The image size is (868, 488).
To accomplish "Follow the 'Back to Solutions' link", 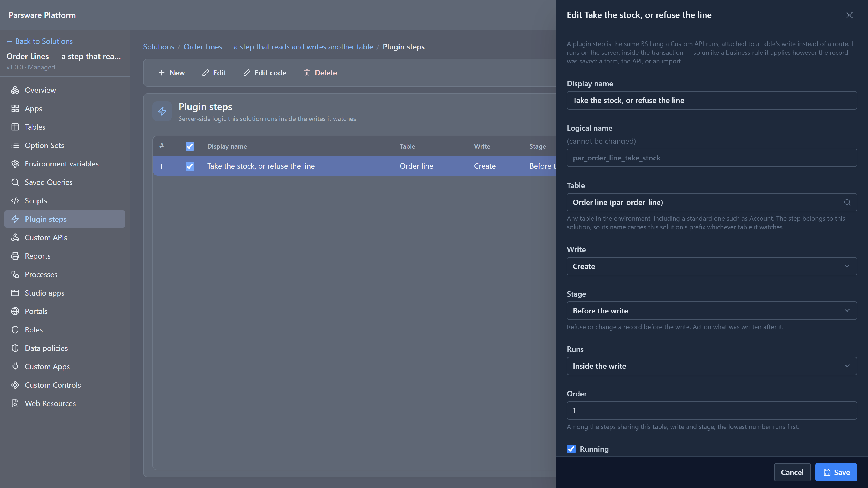I will [40, 41].
